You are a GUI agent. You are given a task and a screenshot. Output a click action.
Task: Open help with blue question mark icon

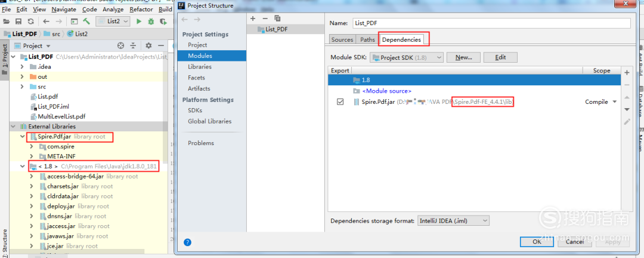[x=188, y=242]
